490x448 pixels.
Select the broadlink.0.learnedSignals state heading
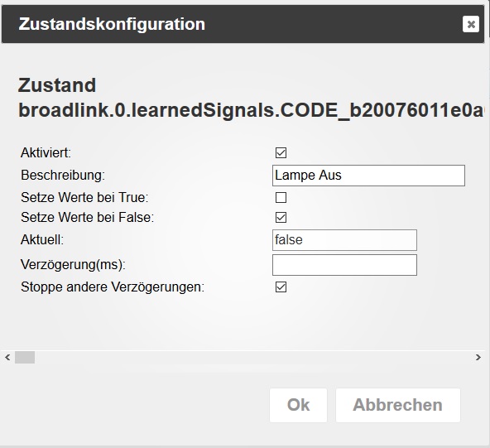[252, 110]
